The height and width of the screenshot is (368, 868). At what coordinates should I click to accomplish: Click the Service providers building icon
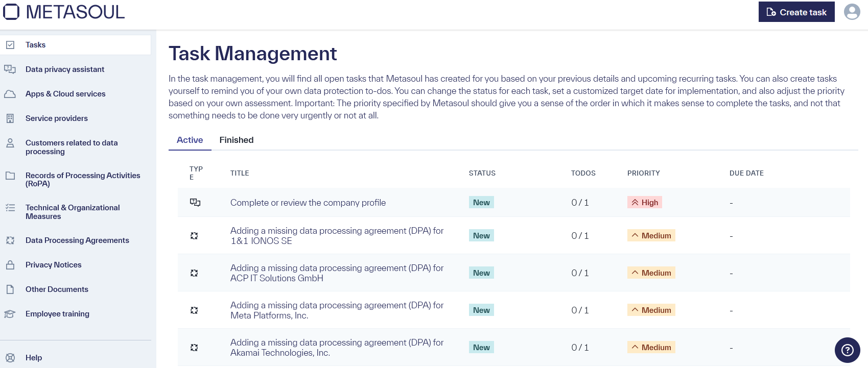(x=10, y=118)
